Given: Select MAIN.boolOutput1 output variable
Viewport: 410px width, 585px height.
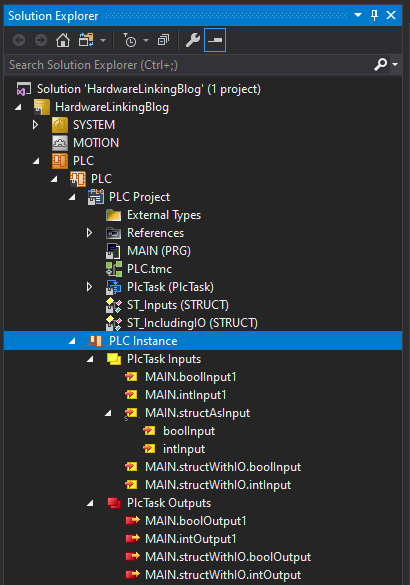Looking at the screenshot, I should coord(195,521).
